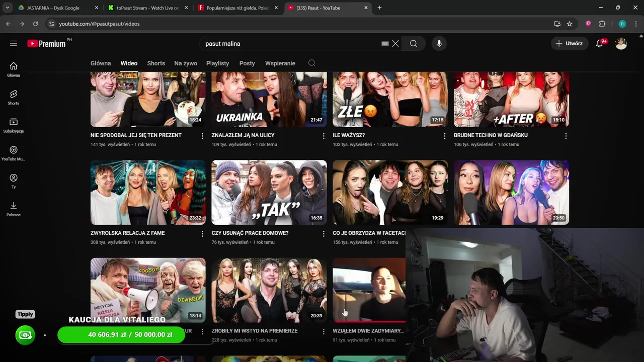Open YouTube Music in the sidebar

[14, 153]
